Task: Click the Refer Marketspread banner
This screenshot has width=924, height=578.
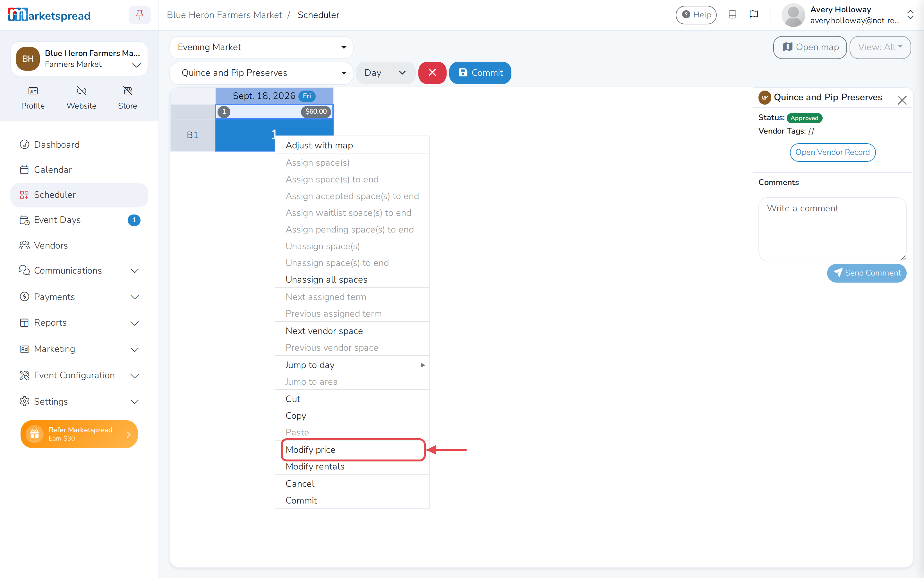Action: click(x=79, y=434)
